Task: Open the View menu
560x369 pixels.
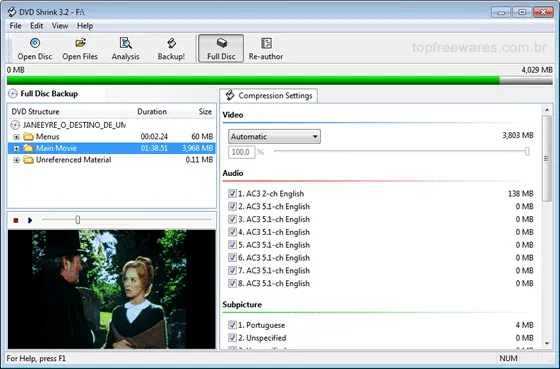Action: [x=60, y=26]
